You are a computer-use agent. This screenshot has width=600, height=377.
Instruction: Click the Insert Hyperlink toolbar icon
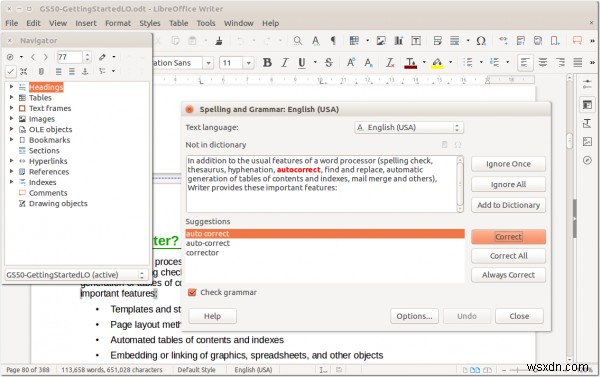(503, 40)
